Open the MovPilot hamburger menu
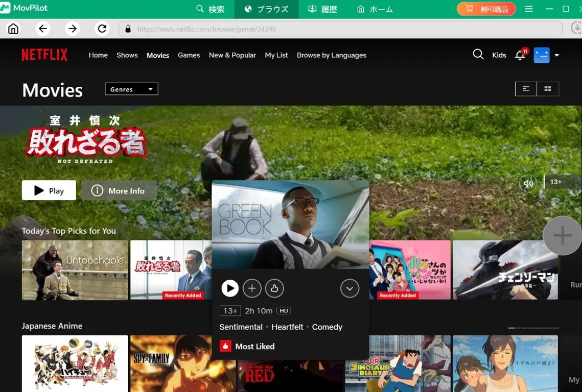Viewport: 582px width, 392px height. (529, 9)
